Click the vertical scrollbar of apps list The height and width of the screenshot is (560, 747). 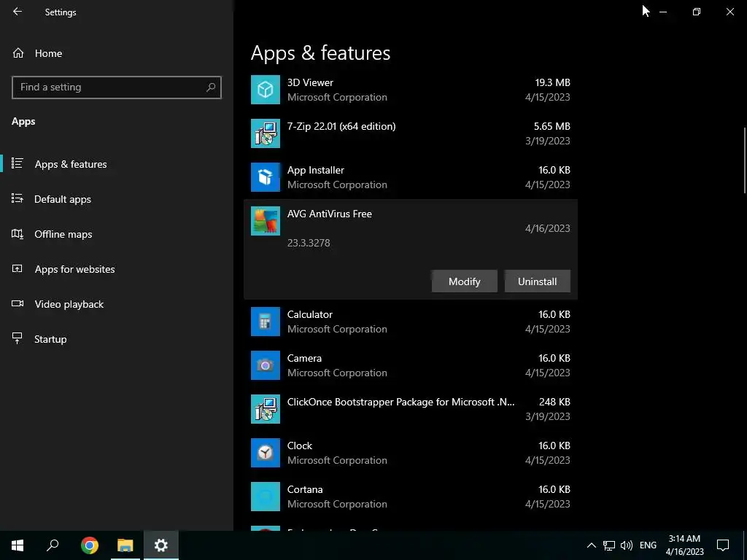point(745,160)
